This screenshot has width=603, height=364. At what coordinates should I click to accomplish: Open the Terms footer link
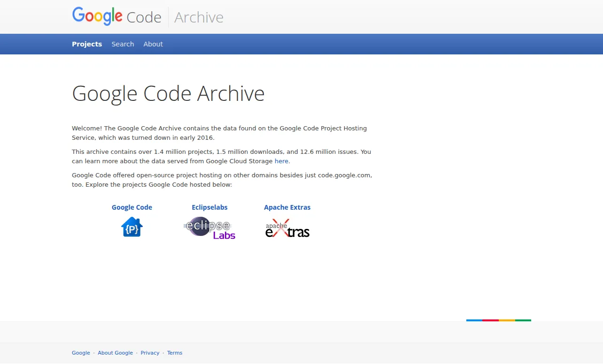175,353
